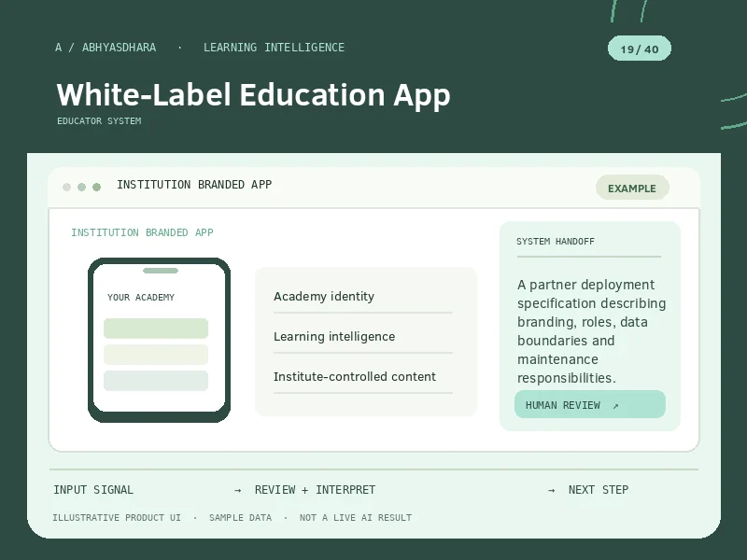
Task: Click the HUMAN REVIEW button
Action: tap(590, 404)
